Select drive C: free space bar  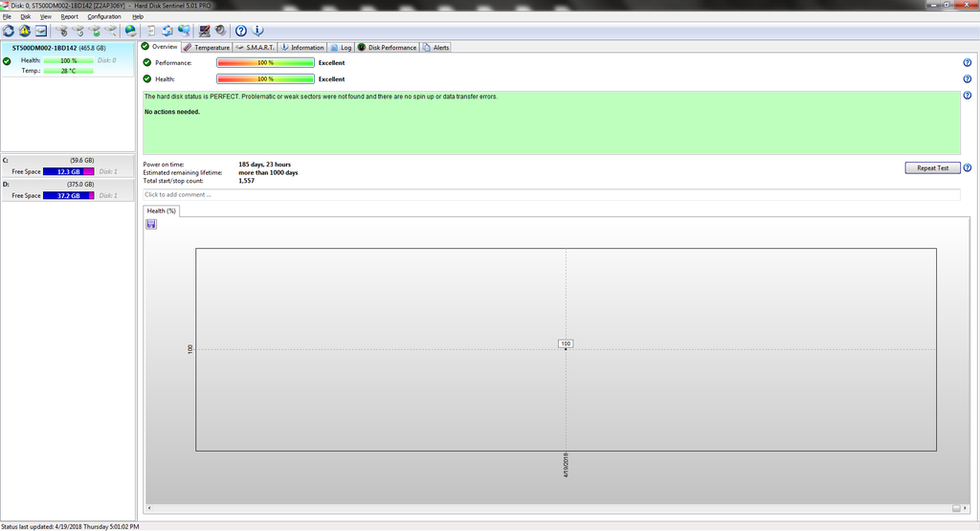click(68, 172)
